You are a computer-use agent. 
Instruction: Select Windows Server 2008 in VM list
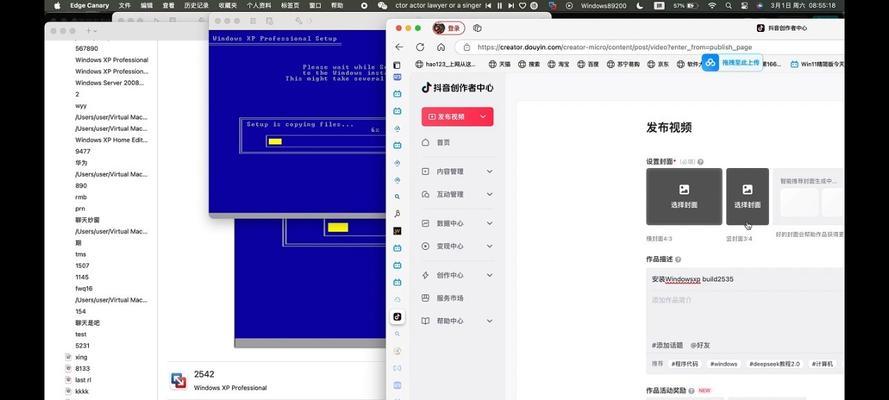pos(109,83)
